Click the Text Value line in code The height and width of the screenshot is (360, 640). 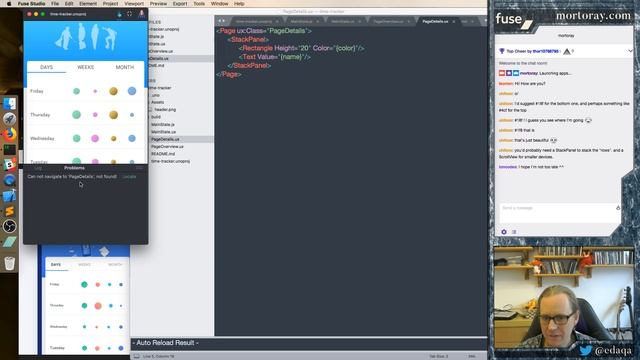coord(275,57)
